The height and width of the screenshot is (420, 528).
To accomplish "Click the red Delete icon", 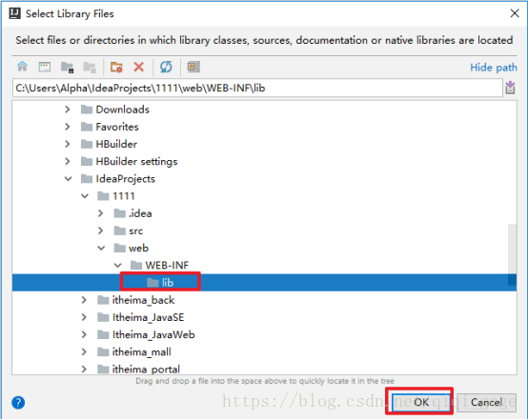I will [139, 67].
